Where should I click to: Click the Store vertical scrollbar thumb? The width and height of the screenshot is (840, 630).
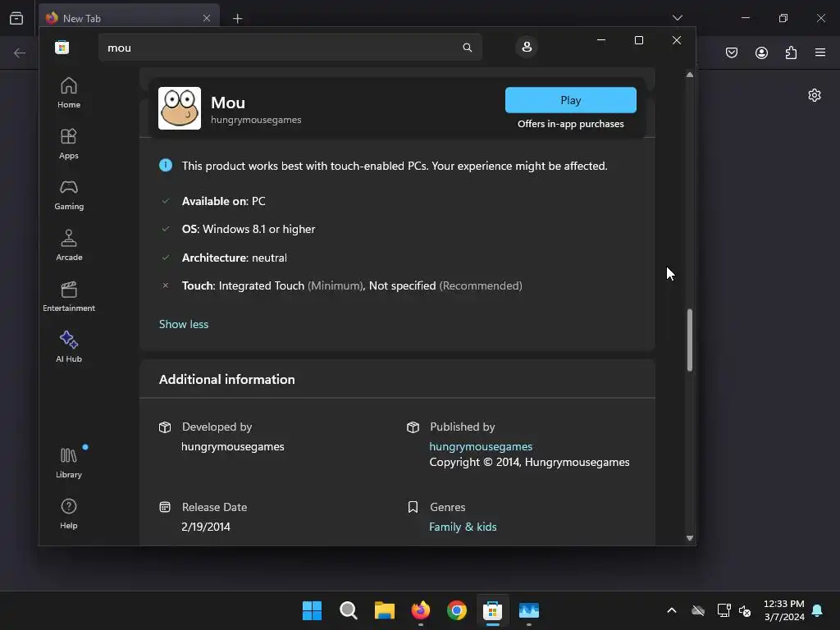coord(689,340)
